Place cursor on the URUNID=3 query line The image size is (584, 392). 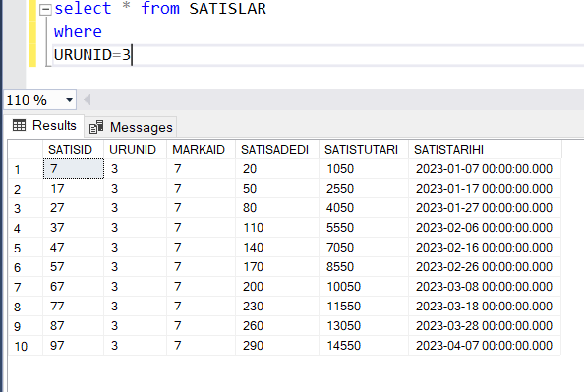click(319, 55)
